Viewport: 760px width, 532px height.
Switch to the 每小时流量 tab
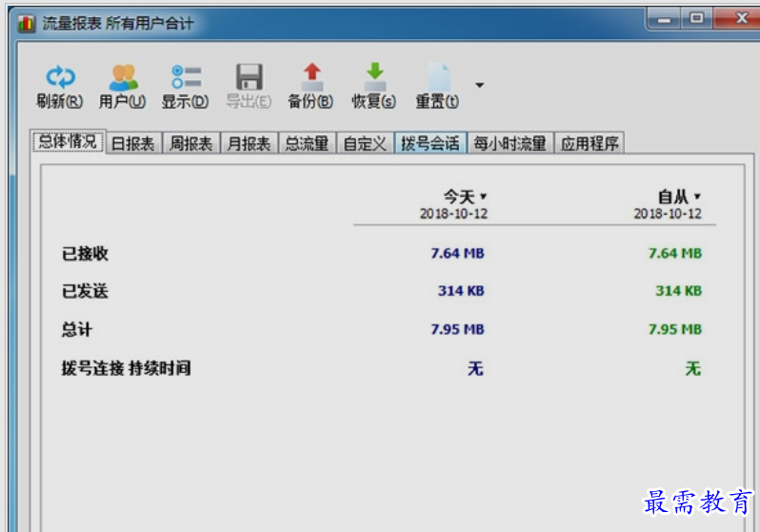[x=510, y=144]
